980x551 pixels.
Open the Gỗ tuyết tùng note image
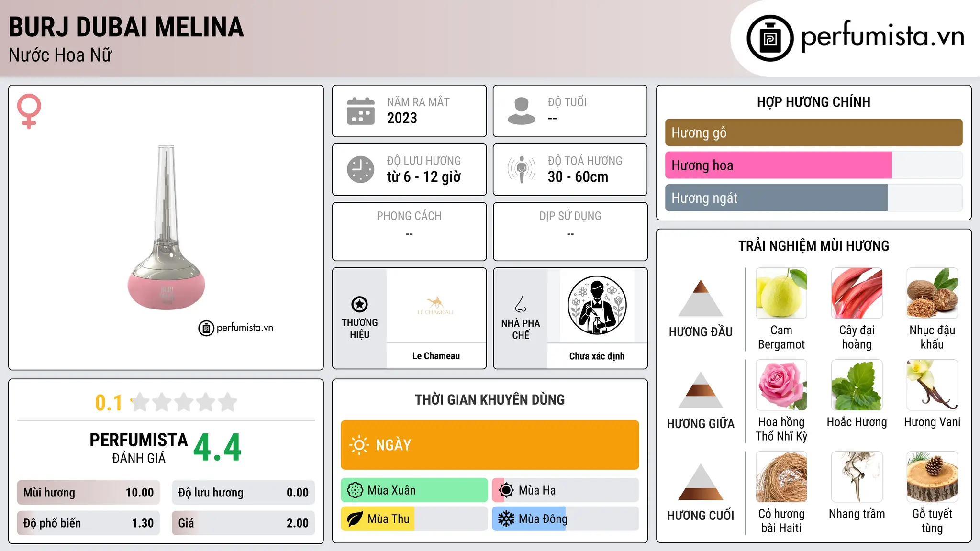click(x=932, y=477)
